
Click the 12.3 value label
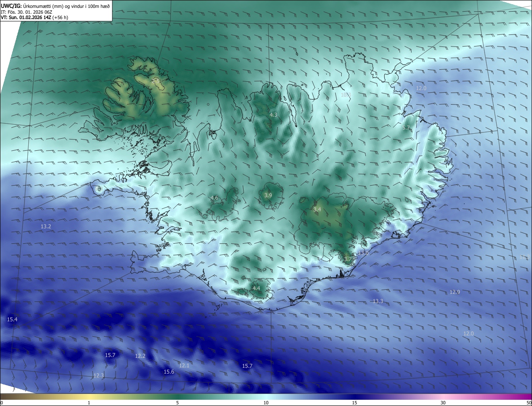98,375
